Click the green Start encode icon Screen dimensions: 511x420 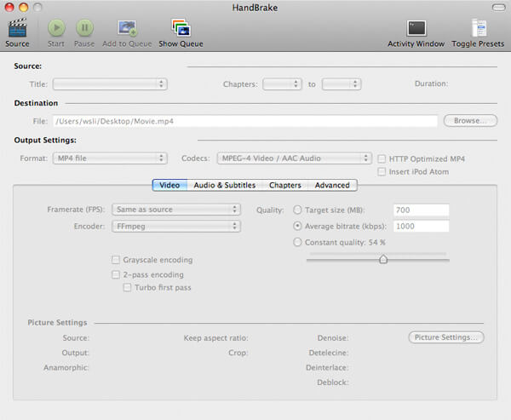click(x=56, y=28)
